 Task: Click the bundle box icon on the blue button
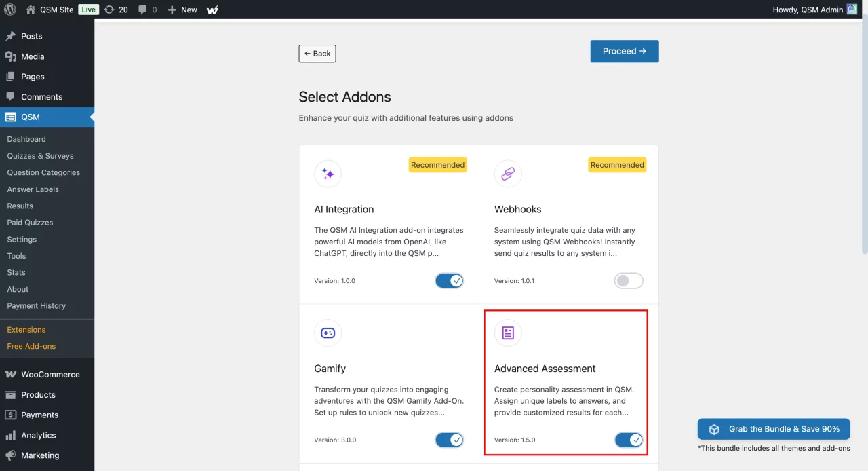click(x=713, y=429)
